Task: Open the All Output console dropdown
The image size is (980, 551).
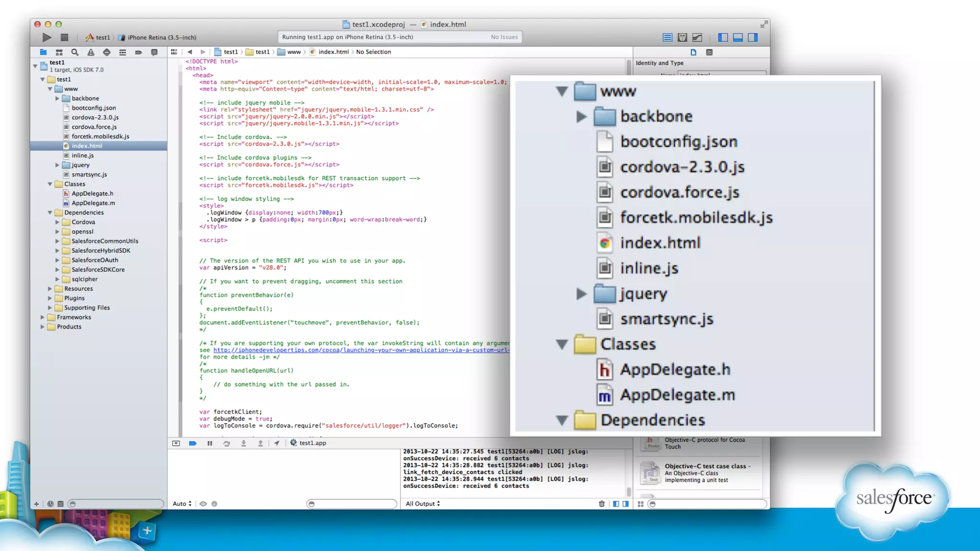Action: click(x=423, y=504)
